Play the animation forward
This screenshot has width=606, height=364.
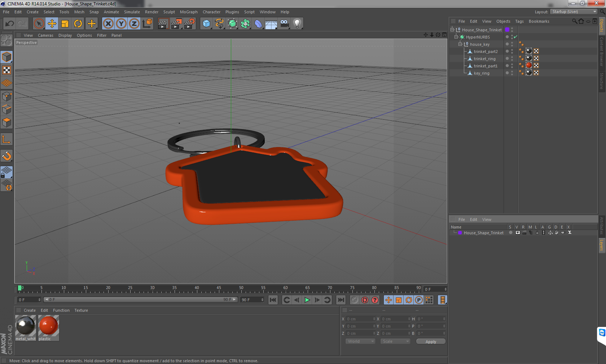click(307, 300)
